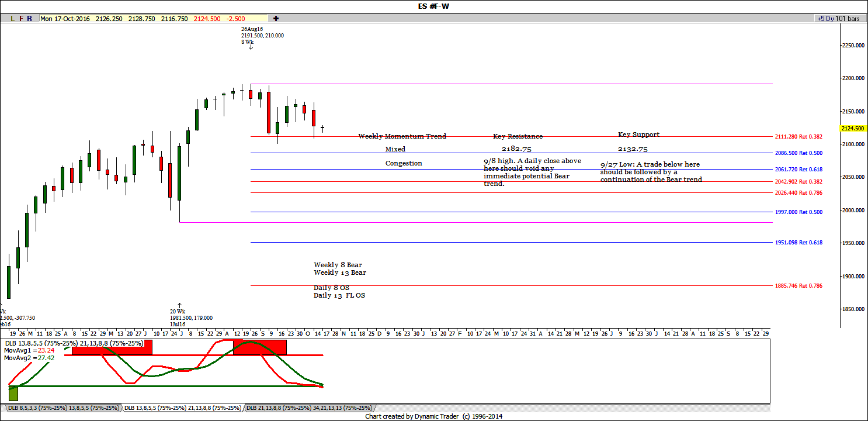Click the low value 2116.750
The height and width of the screenshot is (421, 868).
pyautogui.click(x=175, y=19)
